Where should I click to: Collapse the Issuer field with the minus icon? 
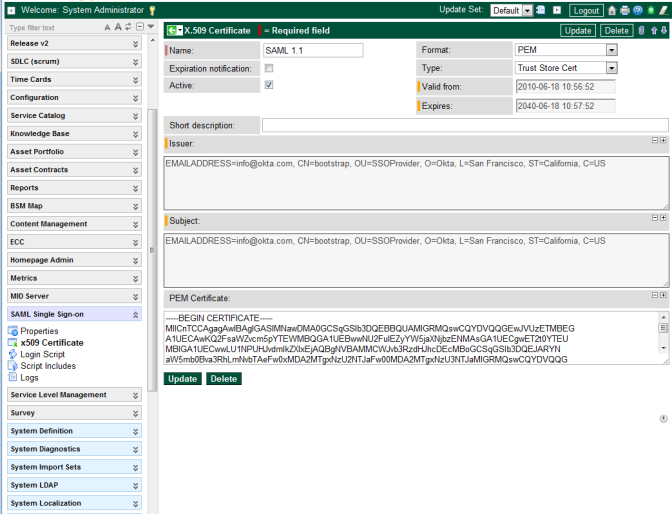[x=654, y=141]
